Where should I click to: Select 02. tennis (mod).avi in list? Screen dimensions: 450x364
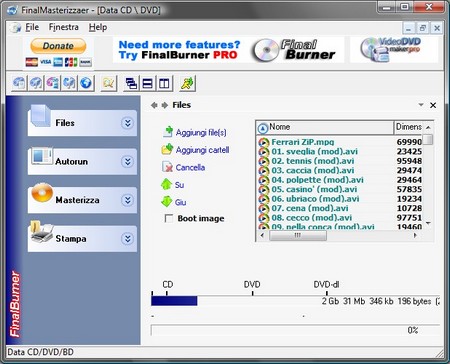313,161
